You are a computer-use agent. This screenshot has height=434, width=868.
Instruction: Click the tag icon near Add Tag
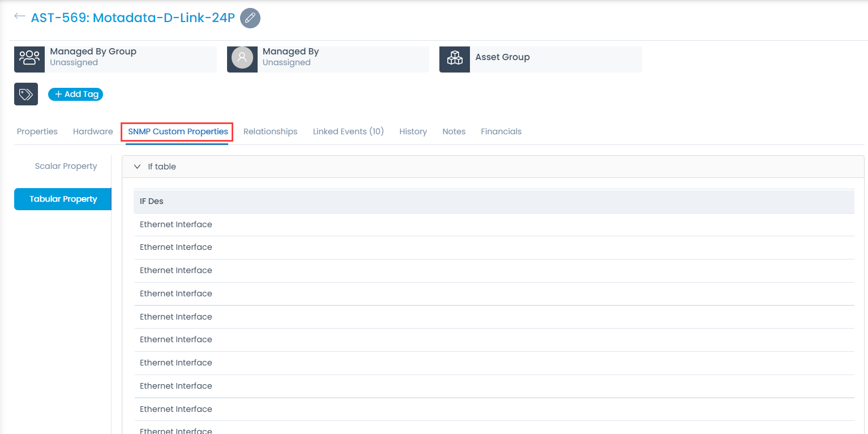coord(25,94)
